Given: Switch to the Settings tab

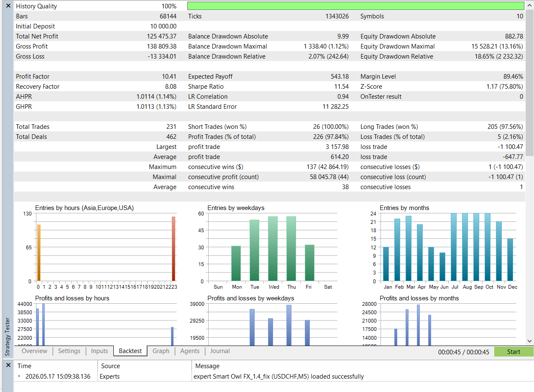Looking at the screenshot, I should (69, 351).
